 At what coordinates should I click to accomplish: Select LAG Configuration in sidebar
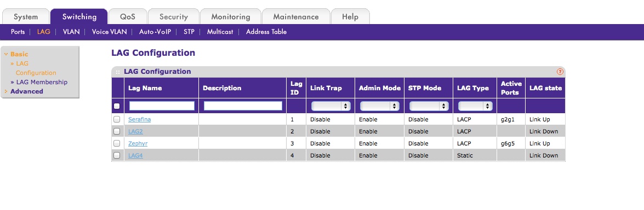[x=35, y=68]
